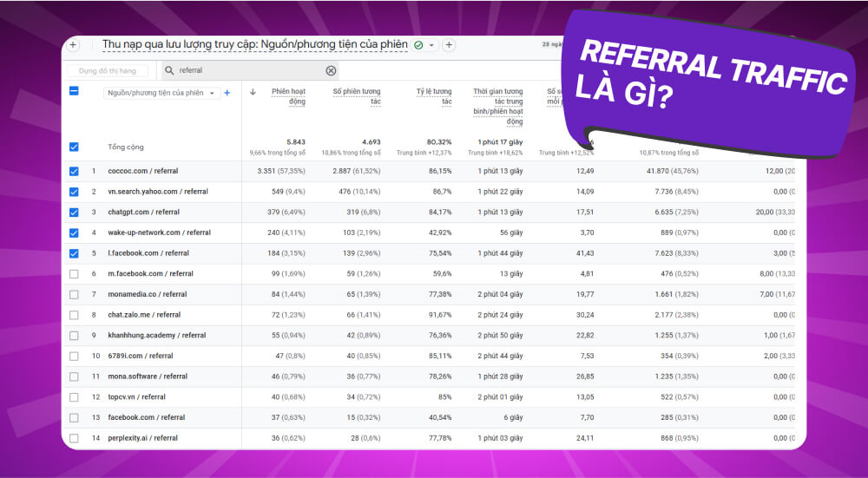Viewport: 868px width, 478px height.
Task: Click the plus icon left of report title
Action: point(73,45)
